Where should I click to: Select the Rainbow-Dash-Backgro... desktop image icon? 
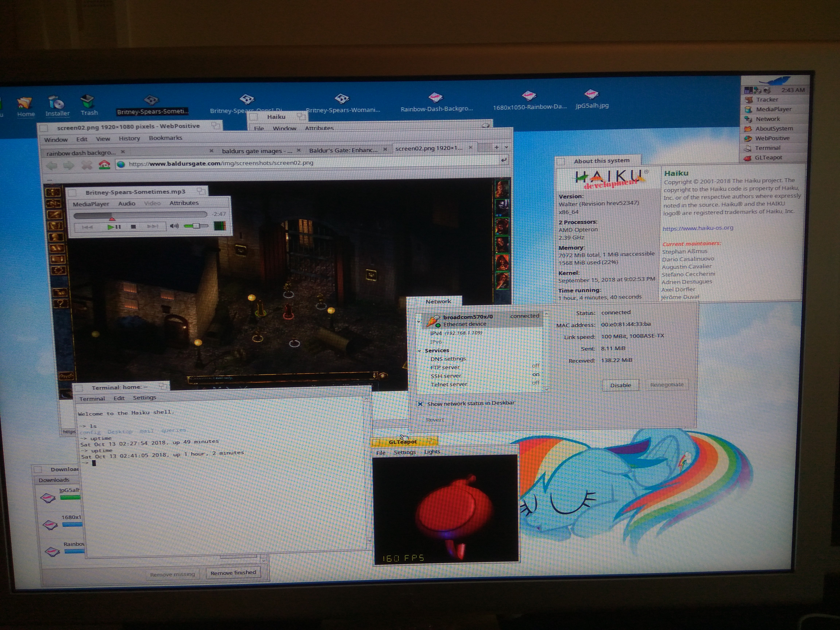coord(436,102)
